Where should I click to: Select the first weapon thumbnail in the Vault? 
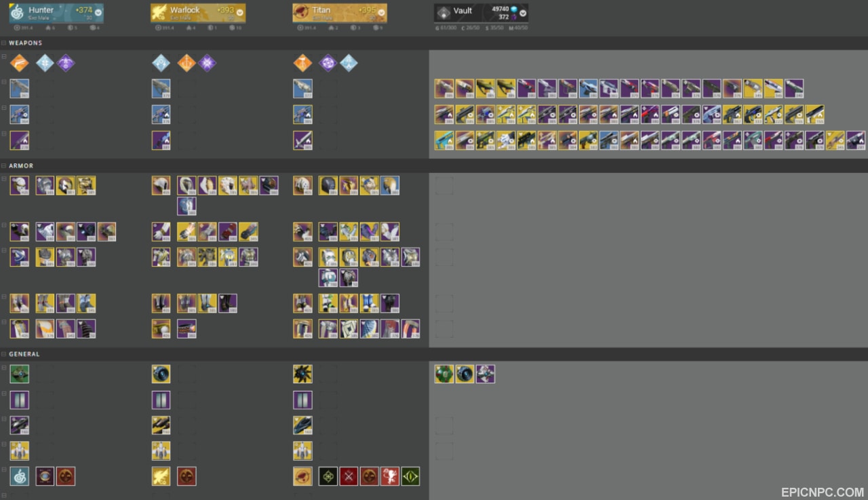(444, 89)
